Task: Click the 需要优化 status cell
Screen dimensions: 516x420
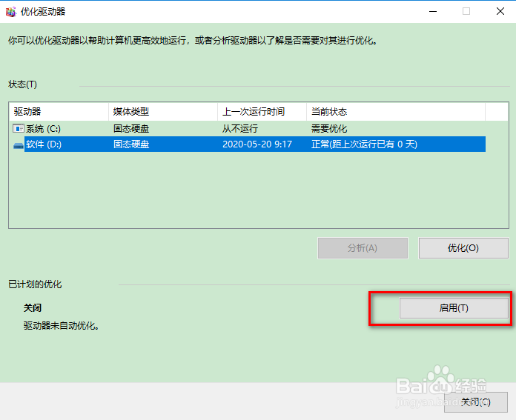Action: 329,129
